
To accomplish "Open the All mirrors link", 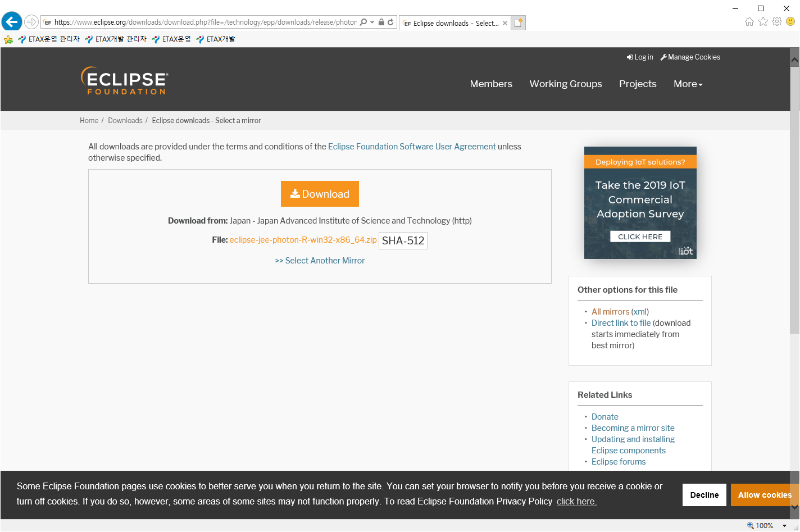I will [610, 312].
